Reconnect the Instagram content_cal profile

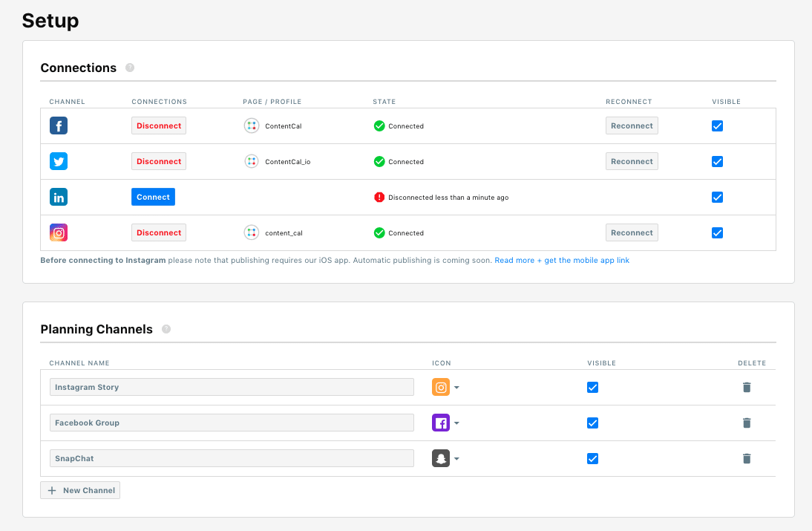tap(632, 232)
